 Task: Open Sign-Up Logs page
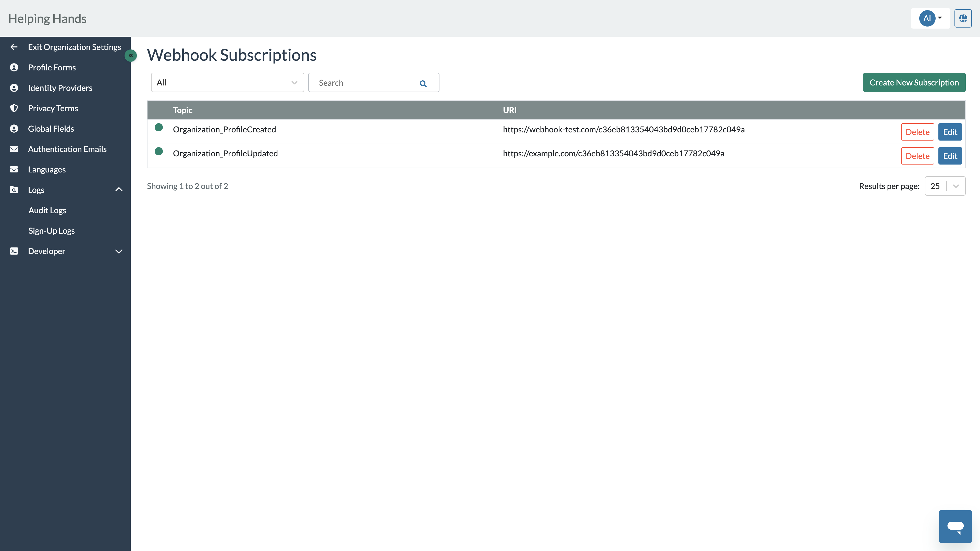[51, 231]
